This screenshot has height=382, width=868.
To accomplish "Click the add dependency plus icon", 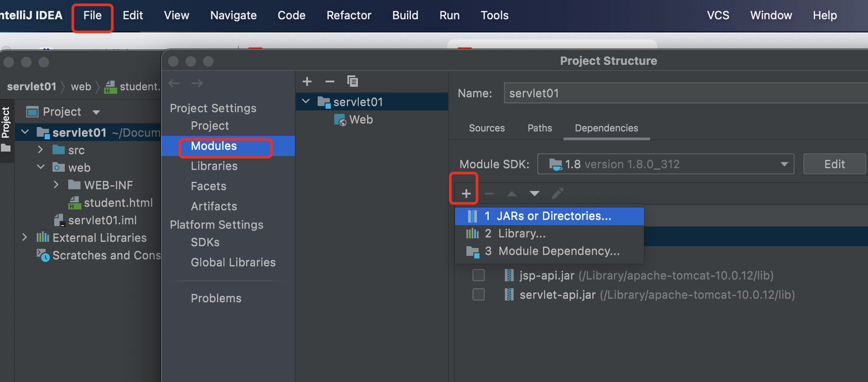I will pyautogui.click(x=466, y=193).
